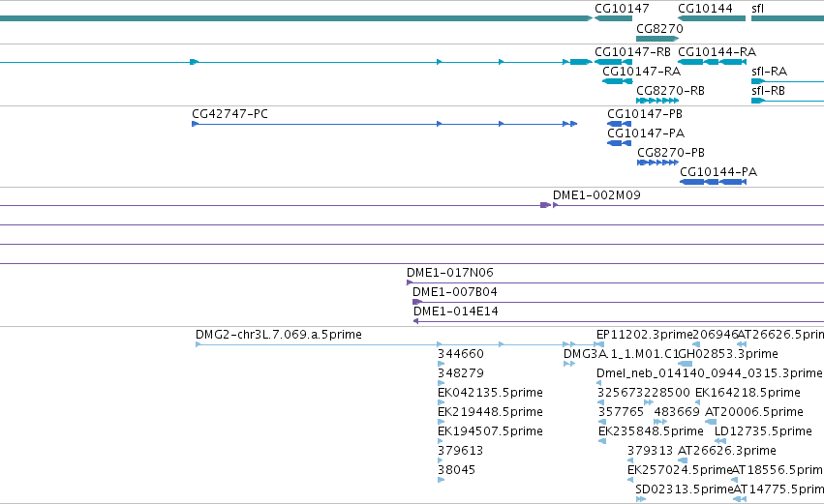Screen dimensions: 824x504
Task: Click transcript label CG10147-RA
Action: click(641, 72)
